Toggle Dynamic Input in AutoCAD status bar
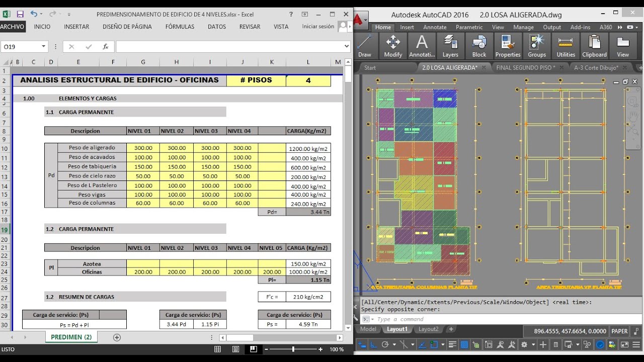The width and height of the screenshot is (644, 362). (362, 344)
